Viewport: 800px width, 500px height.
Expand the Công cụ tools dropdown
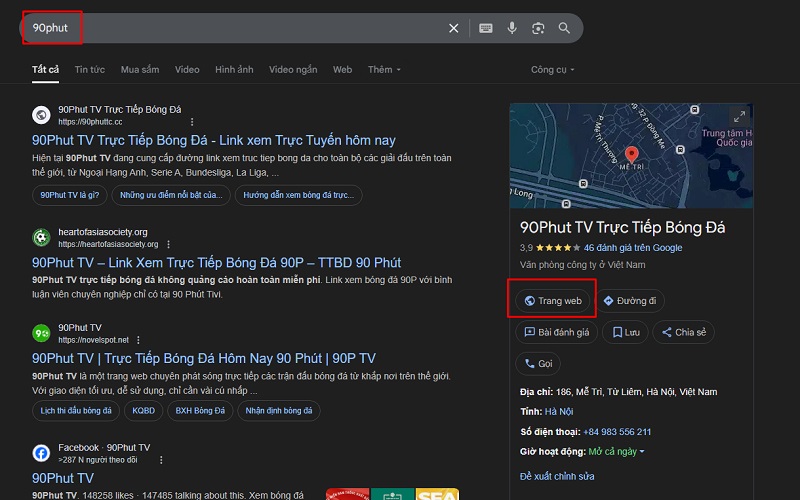pyautogui.click(x=553, y=69)
